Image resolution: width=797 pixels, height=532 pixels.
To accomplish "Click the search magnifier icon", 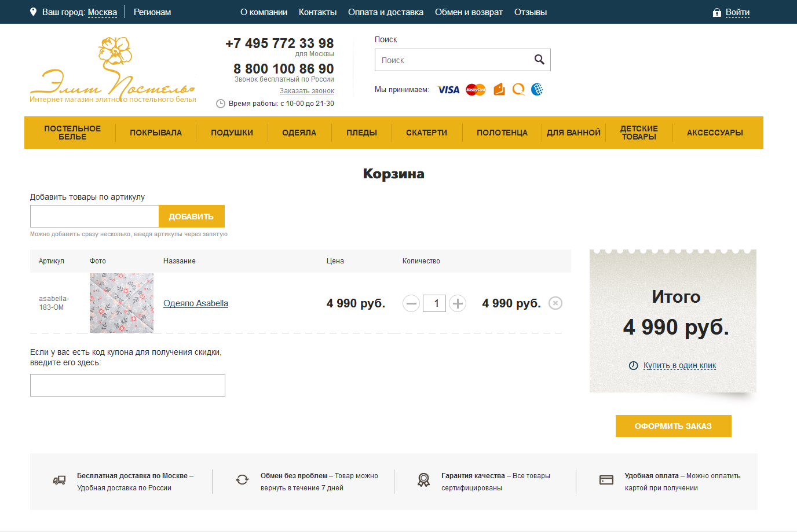I will pyautogui.click(x=539, y=60).
